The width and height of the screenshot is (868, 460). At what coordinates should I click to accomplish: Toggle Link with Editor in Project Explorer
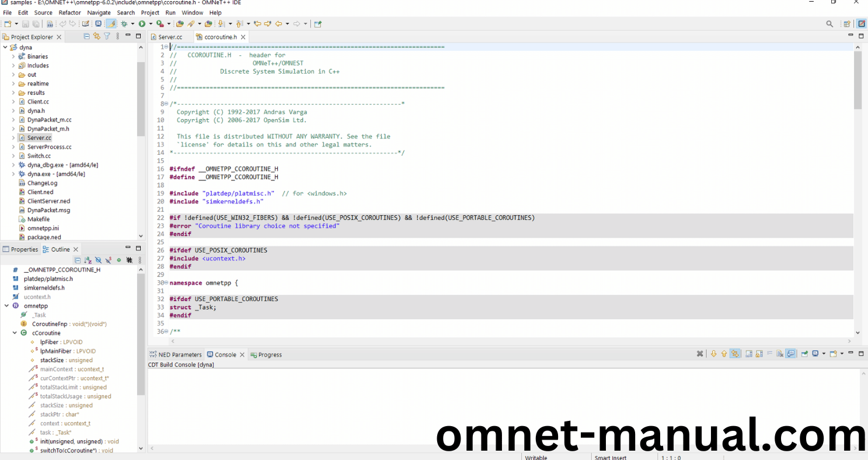tap(97, 36)
